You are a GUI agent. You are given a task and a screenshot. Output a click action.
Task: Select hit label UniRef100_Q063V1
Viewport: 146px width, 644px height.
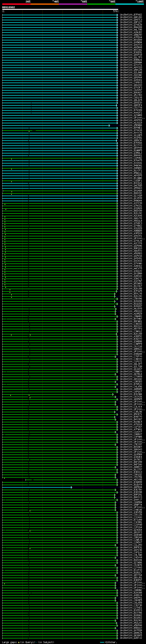tap(131, 236)
